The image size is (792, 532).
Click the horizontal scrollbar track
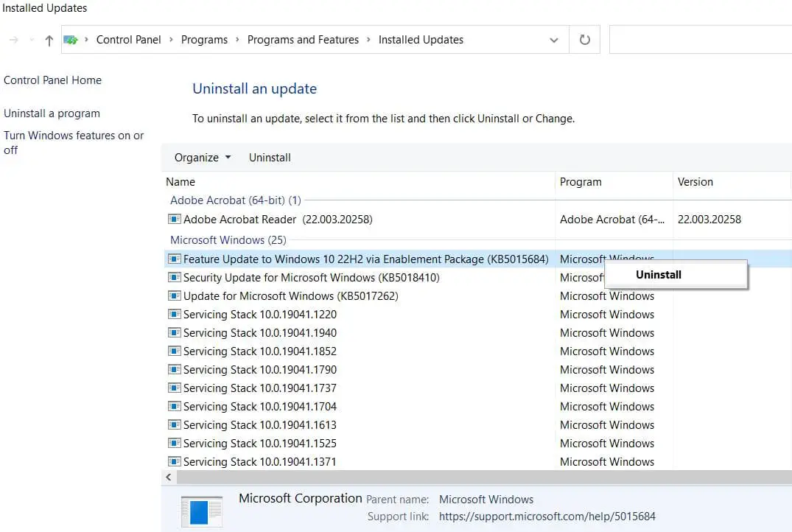pos(484,477)
